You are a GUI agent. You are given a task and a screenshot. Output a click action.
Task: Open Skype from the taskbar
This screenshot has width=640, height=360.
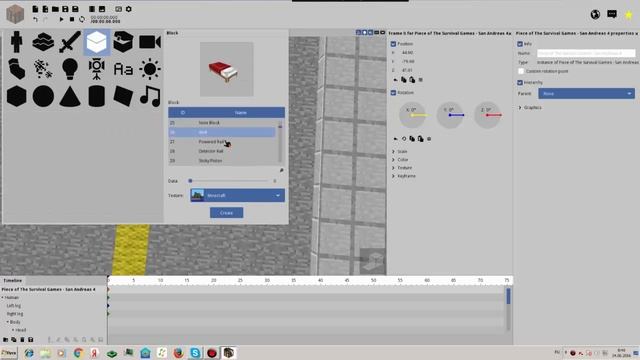pos(195,353)
